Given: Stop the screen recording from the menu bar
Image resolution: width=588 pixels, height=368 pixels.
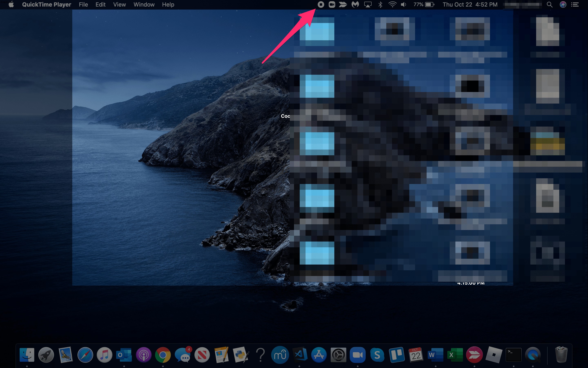Looking at the screenshot, I should (321, 4).
